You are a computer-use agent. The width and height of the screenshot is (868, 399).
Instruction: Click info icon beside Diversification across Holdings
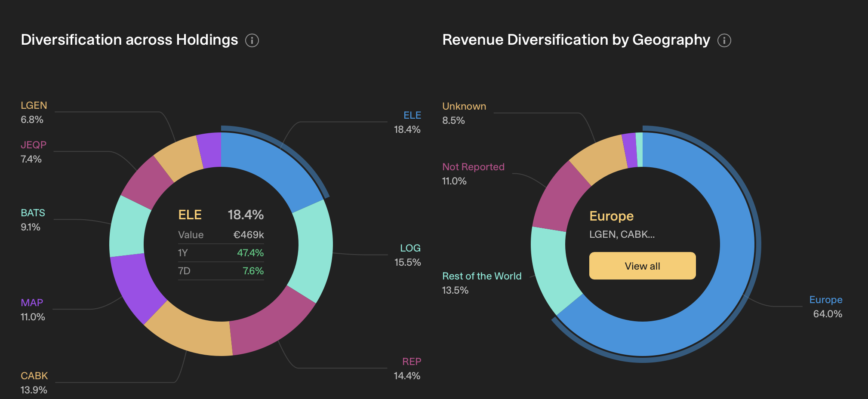tap(252, 40)
